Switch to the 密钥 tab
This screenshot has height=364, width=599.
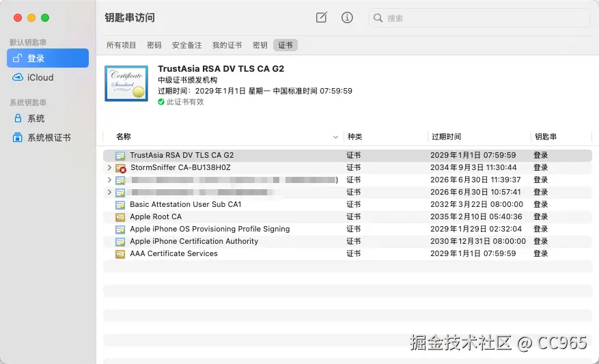[260, 45]
